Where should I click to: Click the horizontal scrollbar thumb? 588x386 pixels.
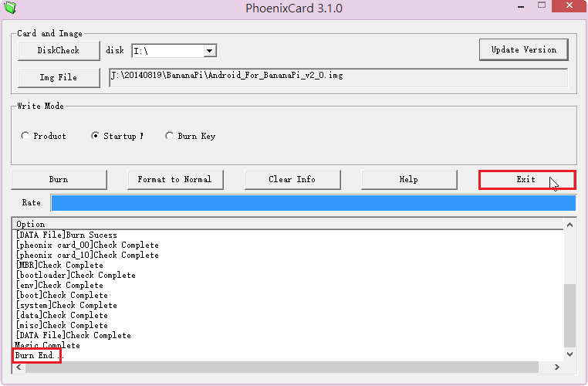(x=282, y=367)
